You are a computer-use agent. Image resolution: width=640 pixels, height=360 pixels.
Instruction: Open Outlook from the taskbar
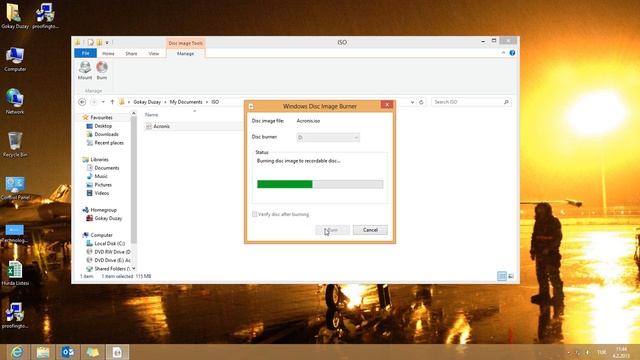pyautogui.click(x=67, y=352)
